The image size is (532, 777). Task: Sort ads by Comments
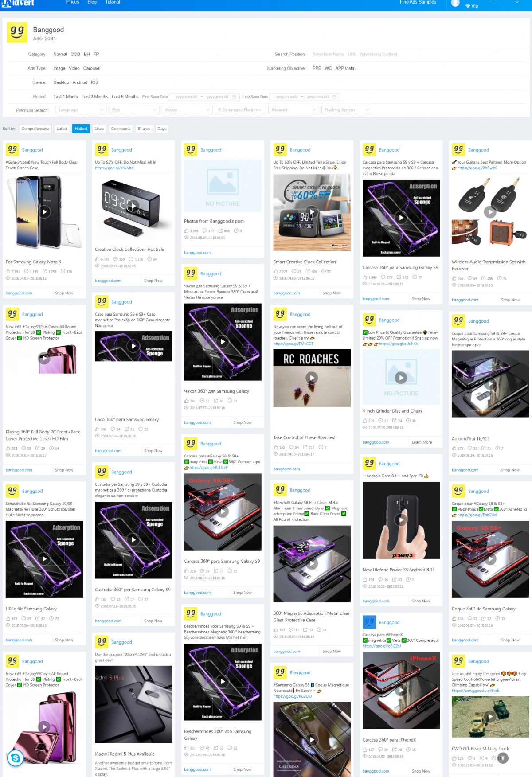[121, 129]
